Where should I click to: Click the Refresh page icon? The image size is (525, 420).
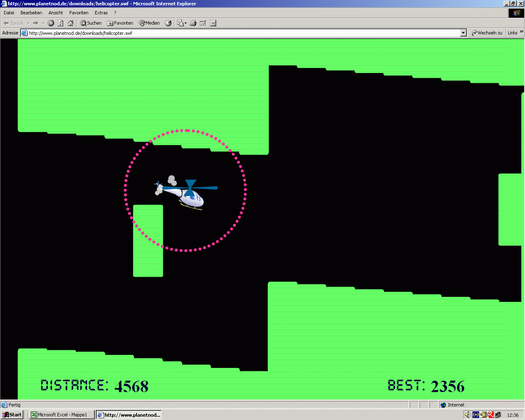[x=61, y=23]
